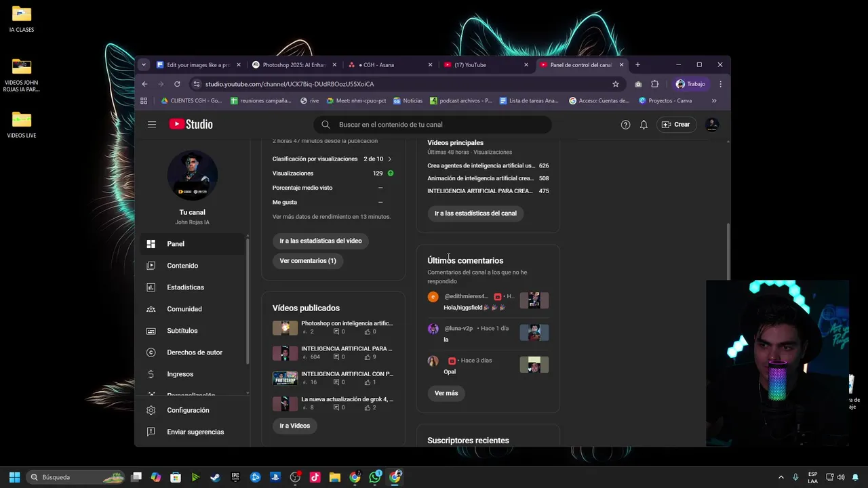Image resolution: width=868 pixels, height=488 pixels.
Task: Open La nueva actualización de grok 4 video
Action: point(347,399)
